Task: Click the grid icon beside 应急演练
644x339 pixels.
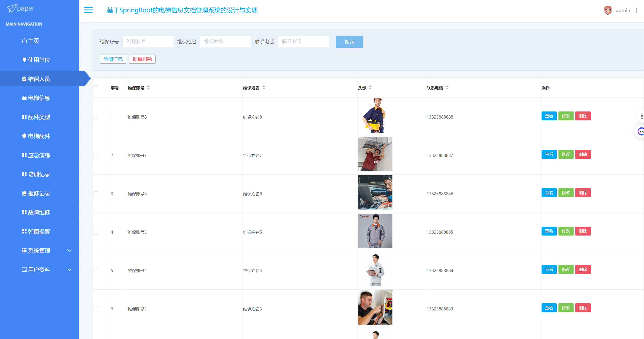Action: 24,155
